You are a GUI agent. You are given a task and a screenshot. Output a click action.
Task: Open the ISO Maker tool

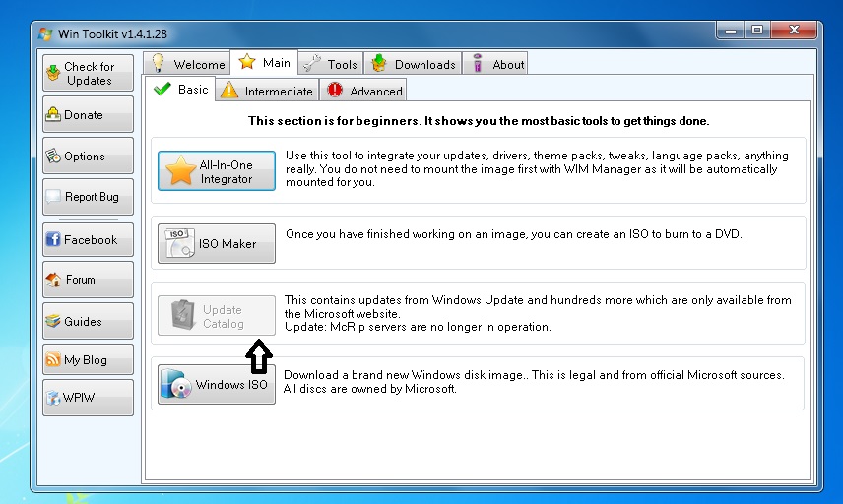(x=217, y=243)
